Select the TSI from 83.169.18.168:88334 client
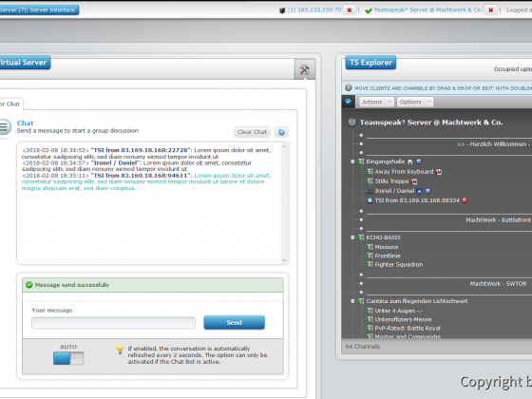The width and height of the screenshot is (532, 399). (417, 200)
